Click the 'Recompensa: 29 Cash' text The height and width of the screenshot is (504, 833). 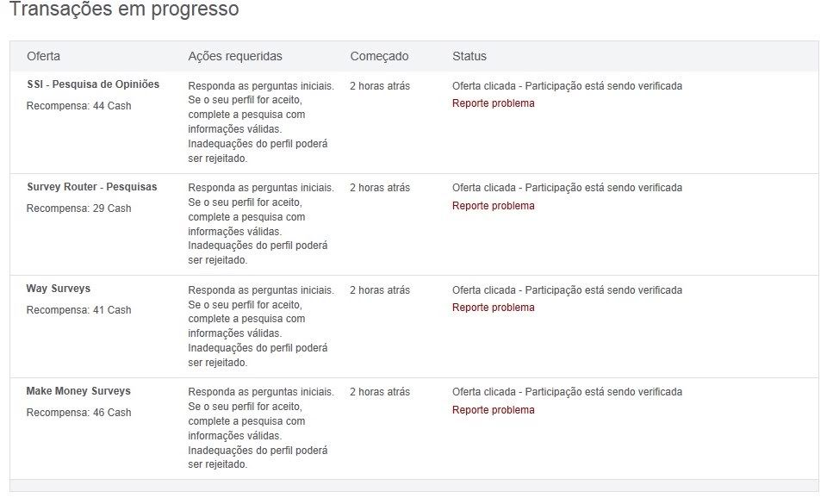click(x=78, y=208)
